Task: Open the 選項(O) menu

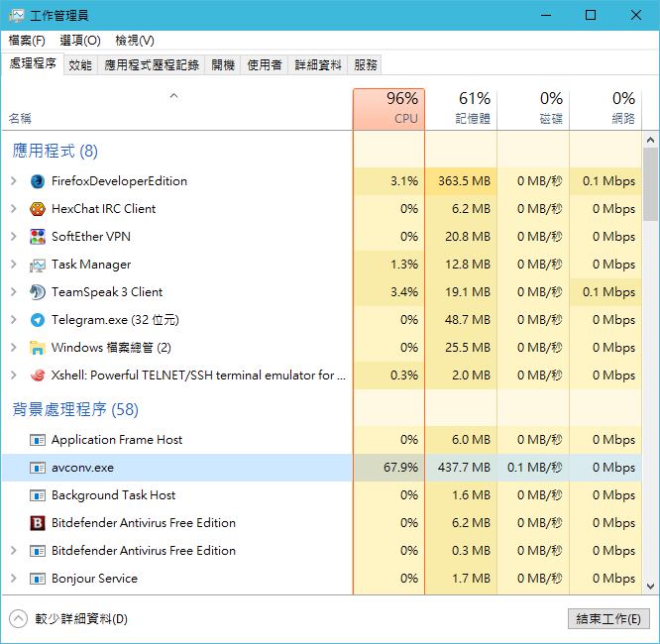Action: [80, 41]
